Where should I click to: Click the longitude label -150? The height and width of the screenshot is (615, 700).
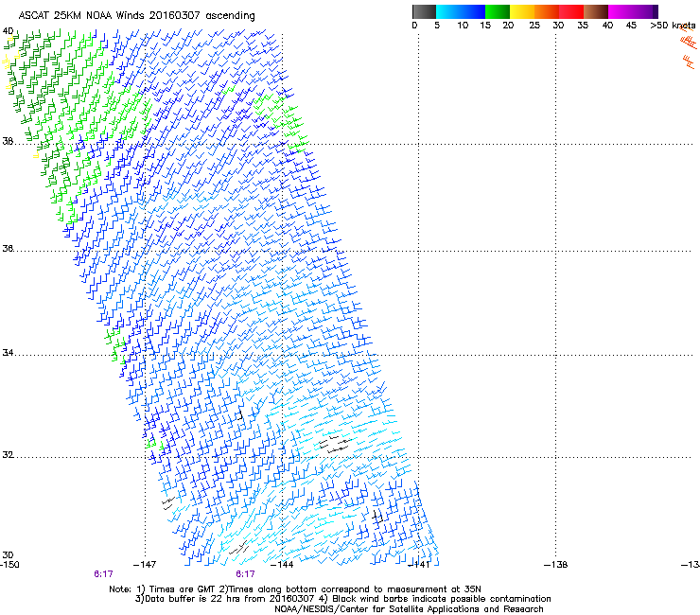pyautogui.click(x=9, y=565)
